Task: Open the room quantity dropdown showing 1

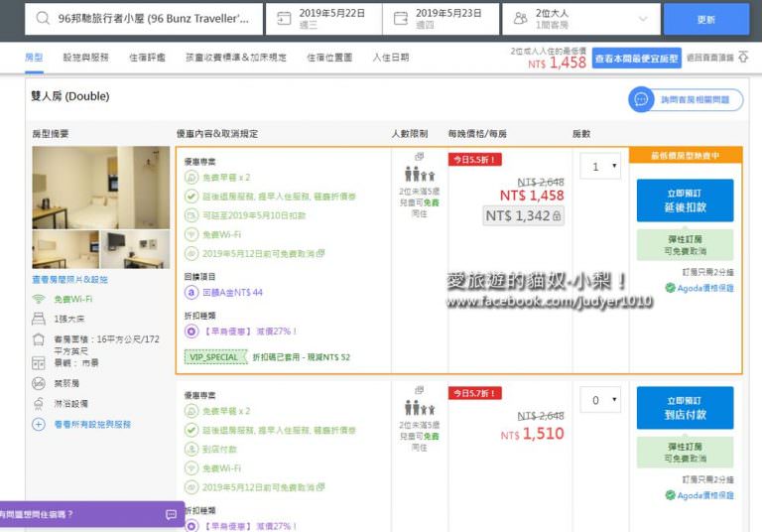Action: (x=600, y=167)
